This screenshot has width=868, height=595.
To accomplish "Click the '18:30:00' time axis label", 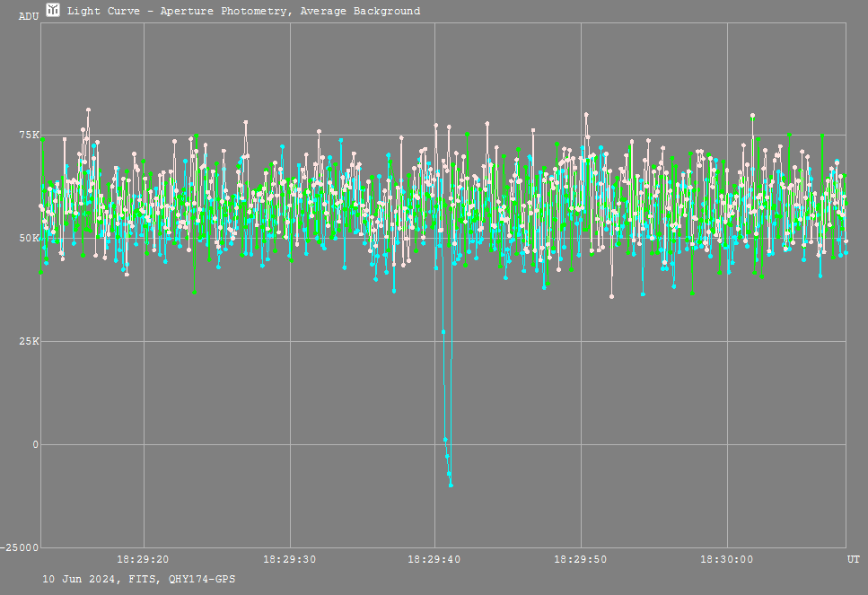I will [727, 560].
